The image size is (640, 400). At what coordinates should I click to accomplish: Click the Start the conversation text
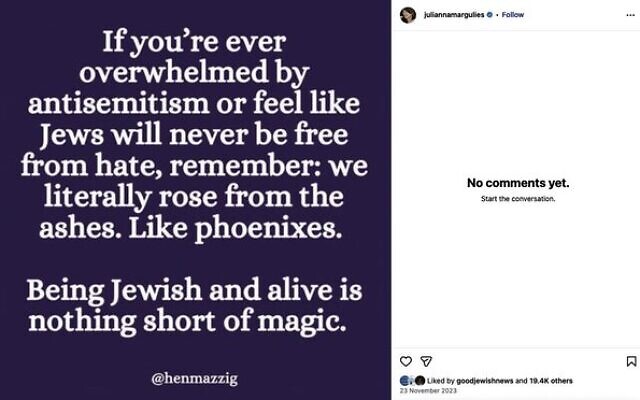[518, 199]
